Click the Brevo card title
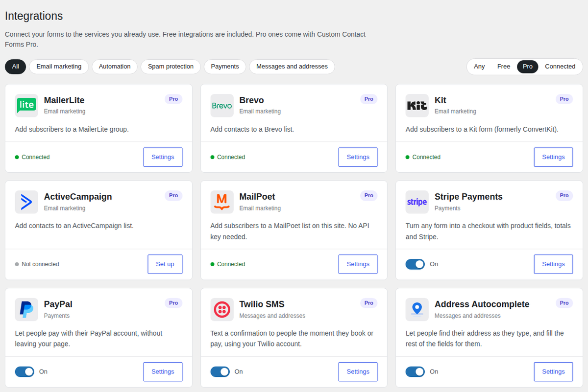588x392 pixels. point(251,100)
